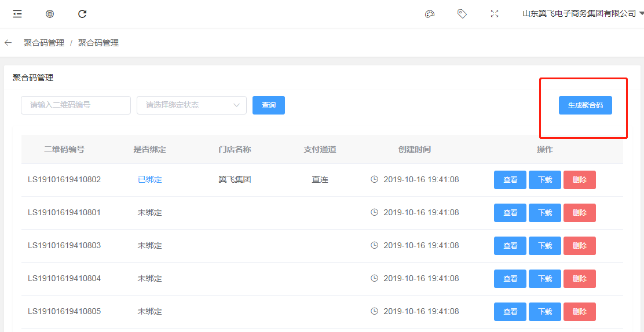View code LS19101619410802
The width and height of the screenshot is (644, 332).
[510, 180]
